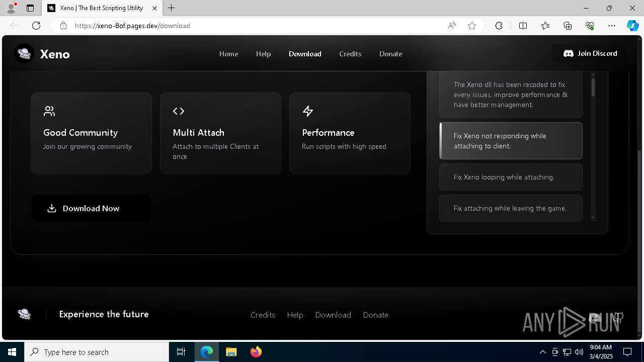
Task: Open volume control in system tray
Action: (x=579, y=352)
